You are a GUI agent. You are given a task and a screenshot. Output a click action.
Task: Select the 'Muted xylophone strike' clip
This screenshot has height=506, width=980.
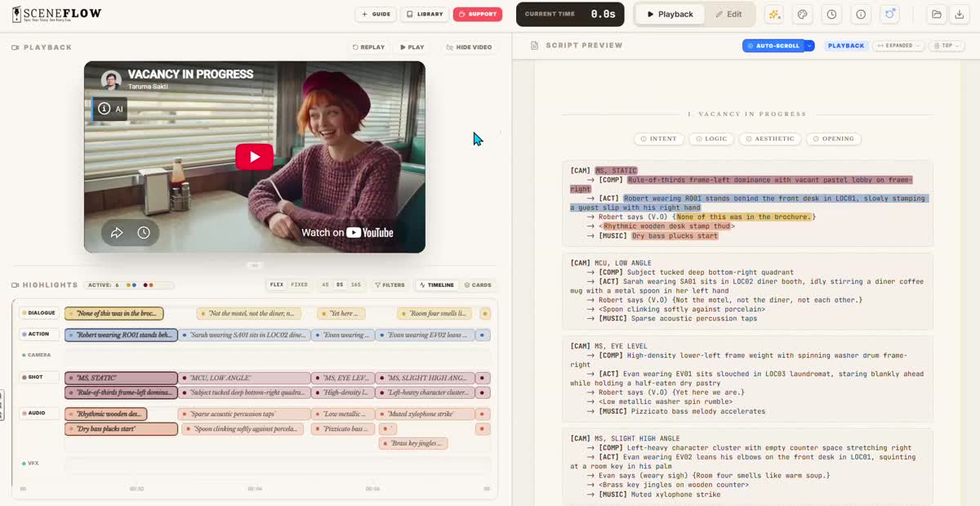pos(425,414)
